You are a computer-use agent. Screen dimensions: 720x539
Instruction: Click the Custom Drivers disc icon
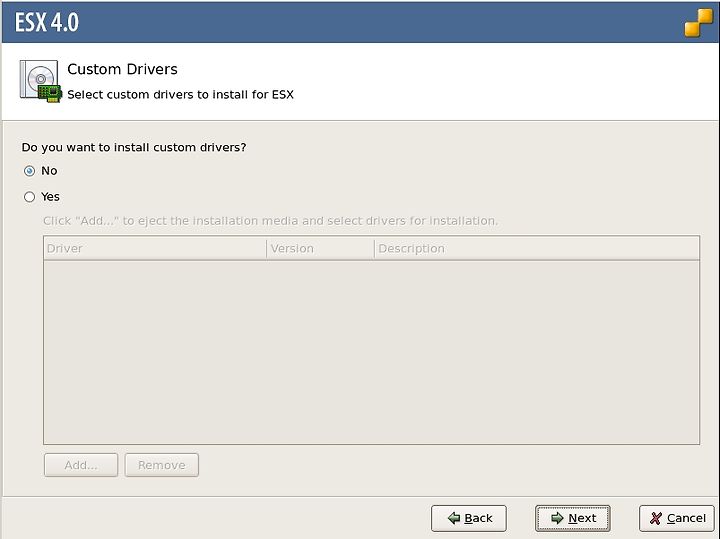[40, 81]
